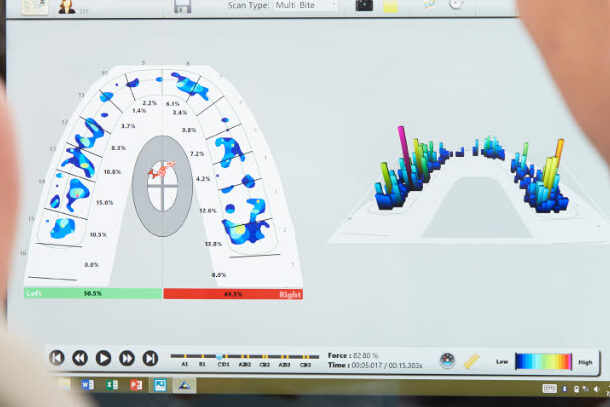
Task: Click the T-Scan app taskbar icon
Action: [184, 385]
